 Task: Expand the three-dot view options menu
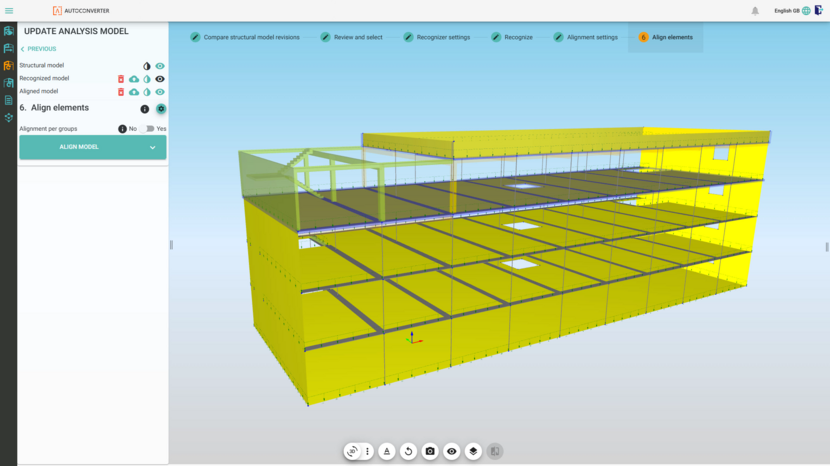coord(367,452)
